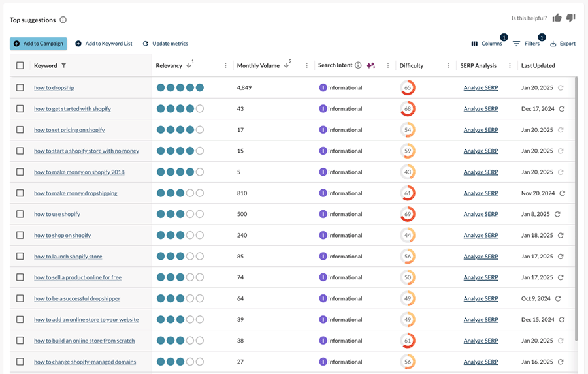The width and height of the screenshot is (588, 374).
Task: Sort by Monthly Volume arrow icon
Action: tap(286, 65)
